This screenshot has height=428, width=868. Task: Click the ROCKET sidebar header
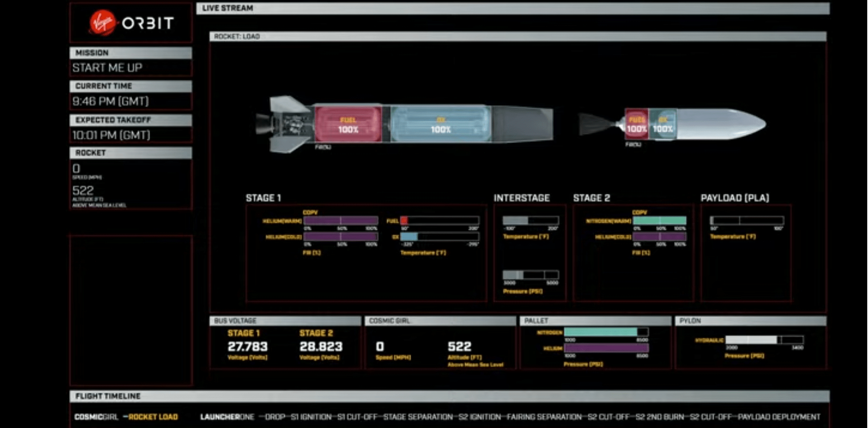click(131, 153)
